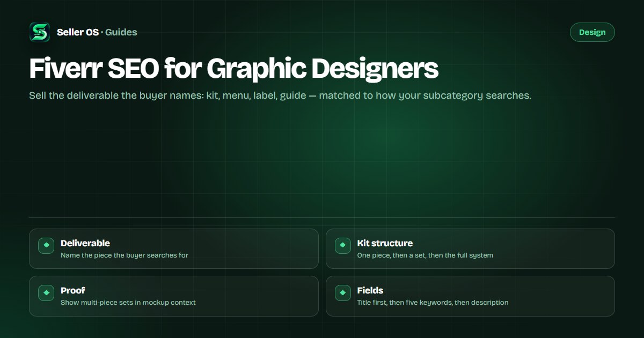Go to the Guides section
Viewport: 644px width, 338px height.
coord(121,32)
